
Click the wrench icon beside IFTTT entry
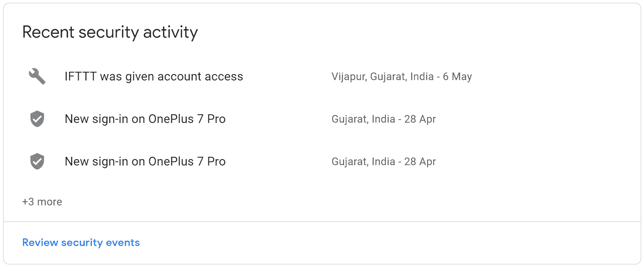[37, 76]
